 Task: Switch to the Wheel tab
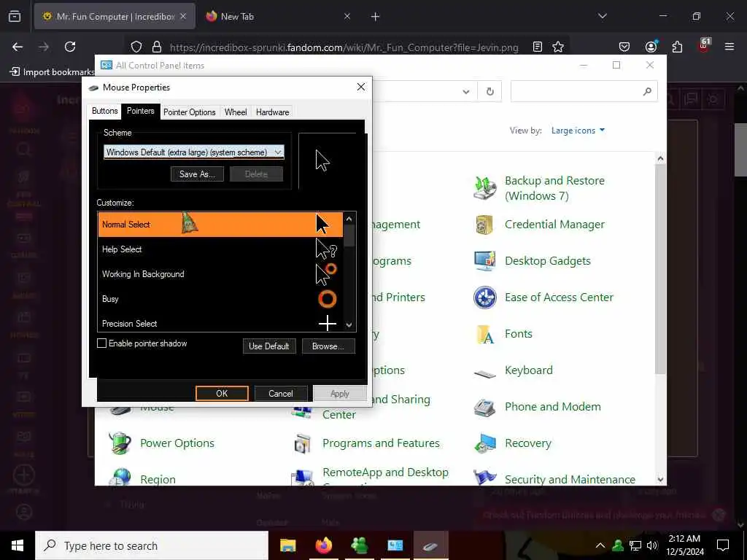click(x=236, y=112)
